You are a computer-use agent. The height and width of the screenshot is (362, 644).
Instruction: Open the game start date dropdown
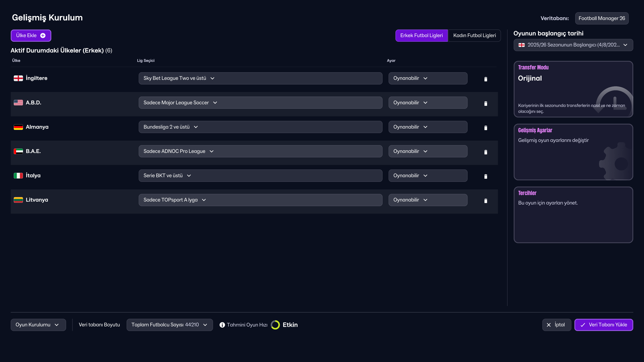(573, 45)
